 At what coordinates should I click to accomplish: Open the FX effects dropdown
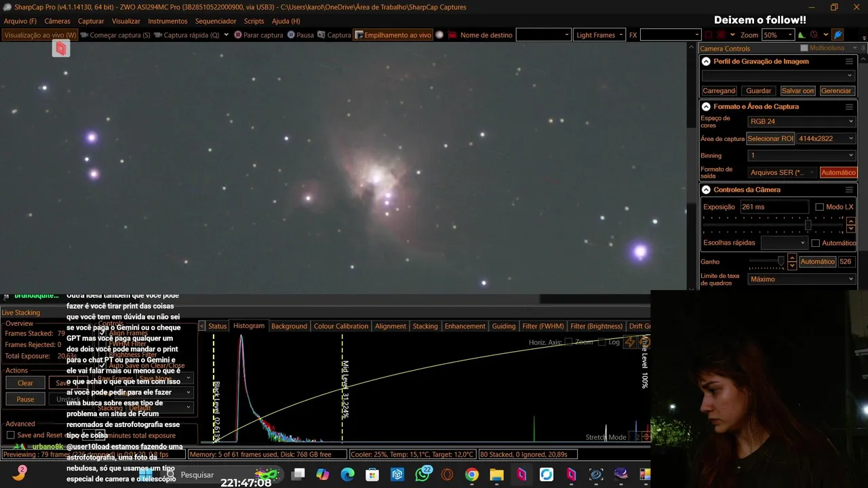click(671, 35)
